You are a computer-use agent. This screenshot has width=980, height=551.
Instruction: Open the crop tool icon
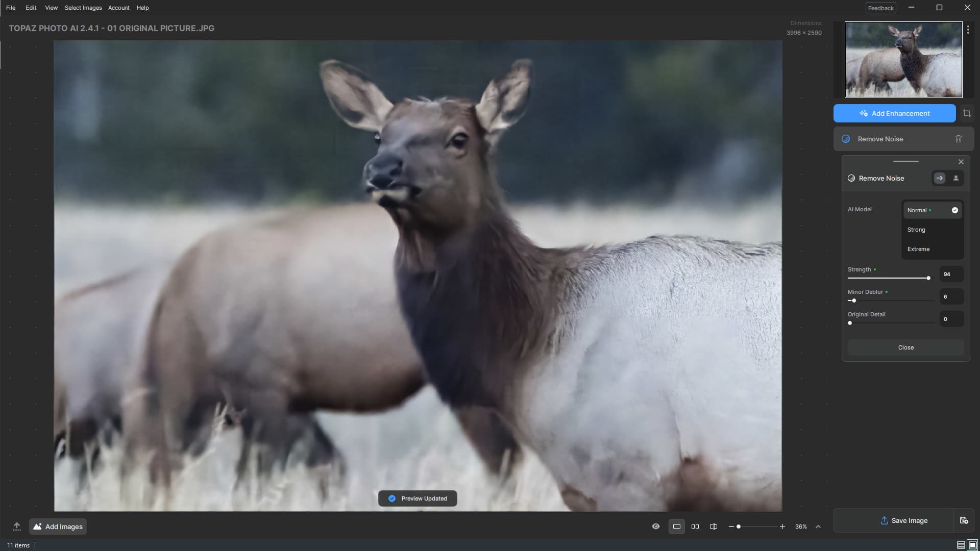coord(967,113)
